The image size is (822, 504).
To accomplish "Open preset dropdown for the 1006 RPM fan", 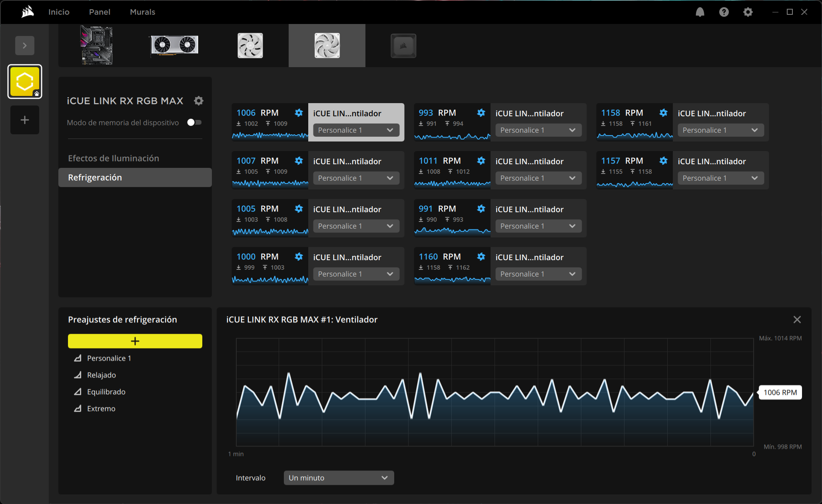I will tap(356, 130).
